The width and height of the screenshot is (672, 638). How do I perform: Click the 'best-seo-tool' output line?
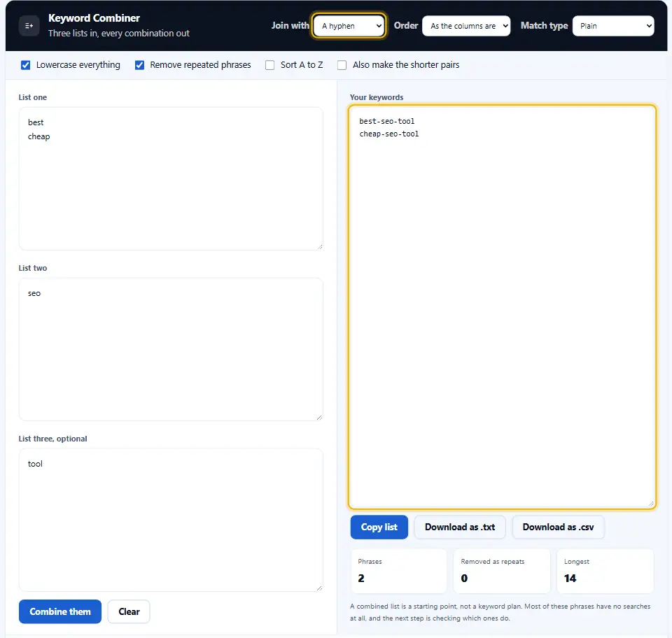[387, 121]
